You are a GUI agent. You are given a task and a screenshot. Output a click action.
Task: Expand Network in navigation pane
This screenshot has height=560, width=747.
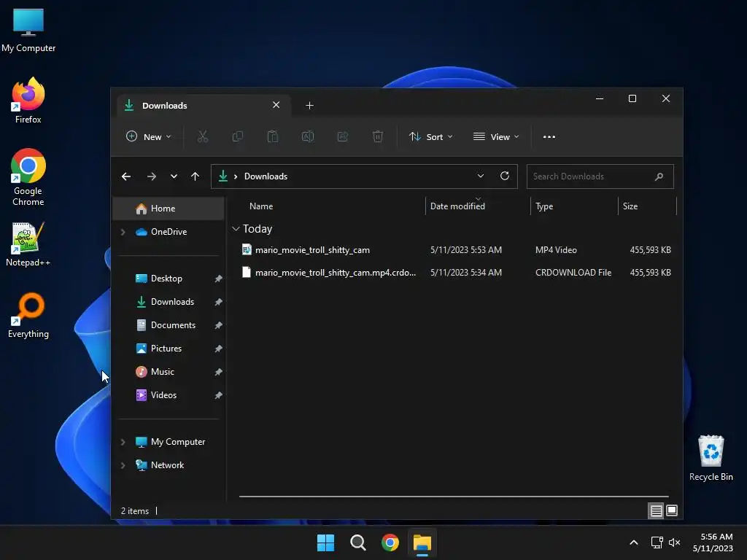point(123,465)
